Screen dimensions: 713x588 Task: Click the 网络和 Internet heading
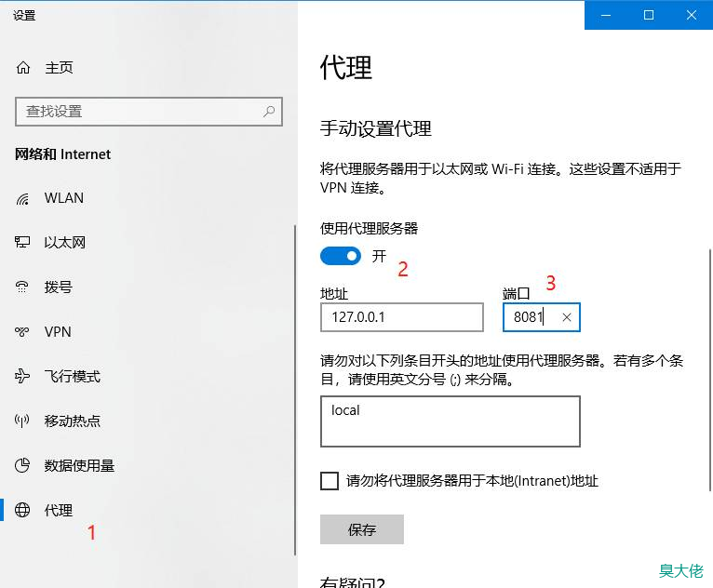click(x=62, y=154)
